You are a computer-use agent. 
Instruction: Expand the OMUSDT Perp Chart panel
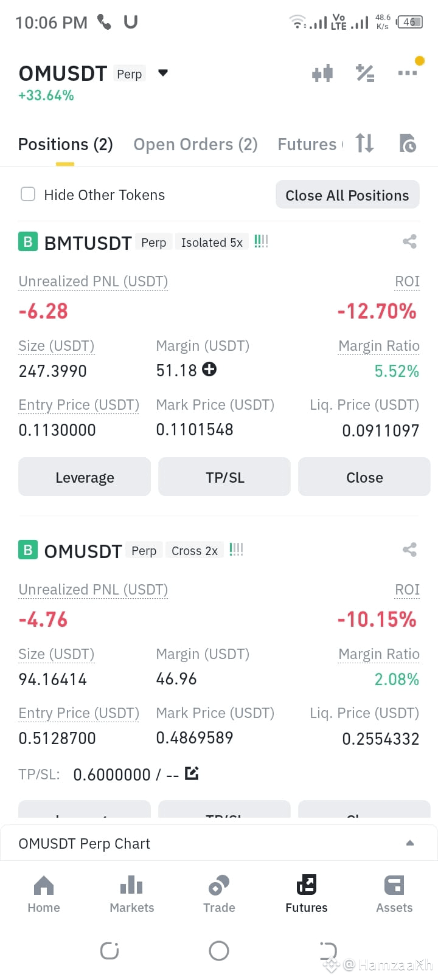tap(410, 843)
